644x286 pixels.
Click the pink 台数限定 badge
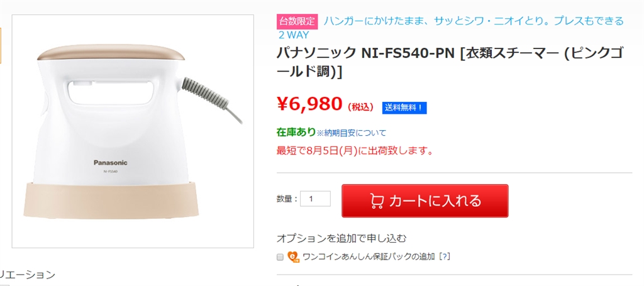pyautogui.click(x=297, y=21)
